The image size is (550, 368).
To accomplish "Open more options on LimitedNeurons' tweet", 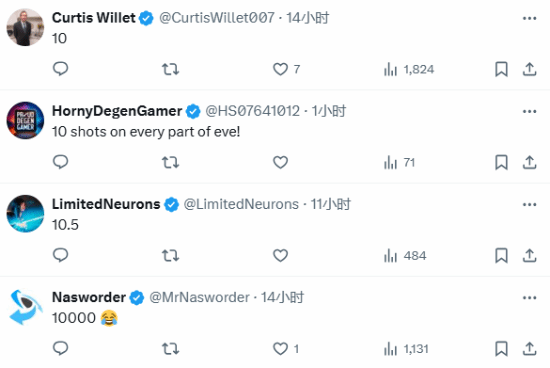I will (x=529, y=205).
